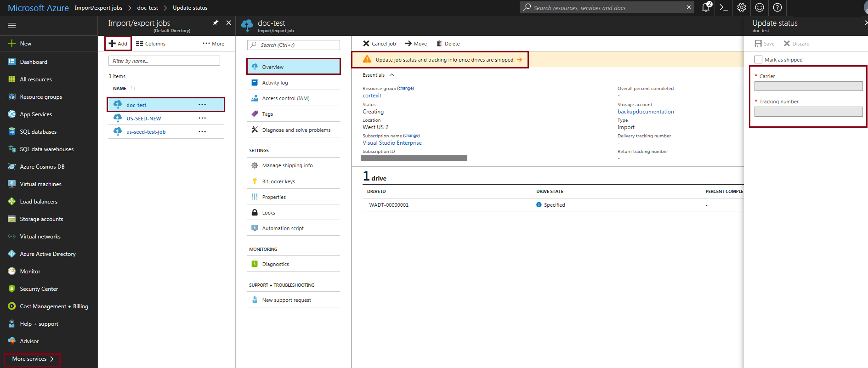The height and width of the screenshot is (368, 868).
Task: Open the backupdocumentation storage account link
Action: (646, 112)
